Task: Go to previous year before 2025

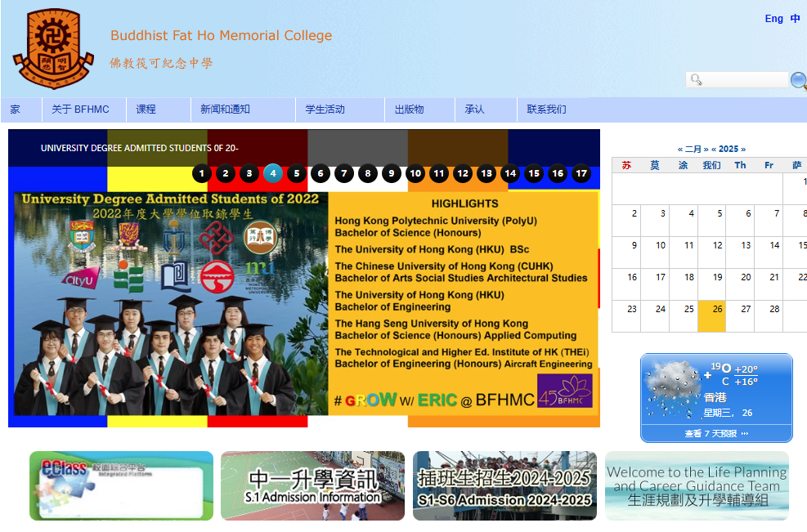Action: tap(714, 150)
